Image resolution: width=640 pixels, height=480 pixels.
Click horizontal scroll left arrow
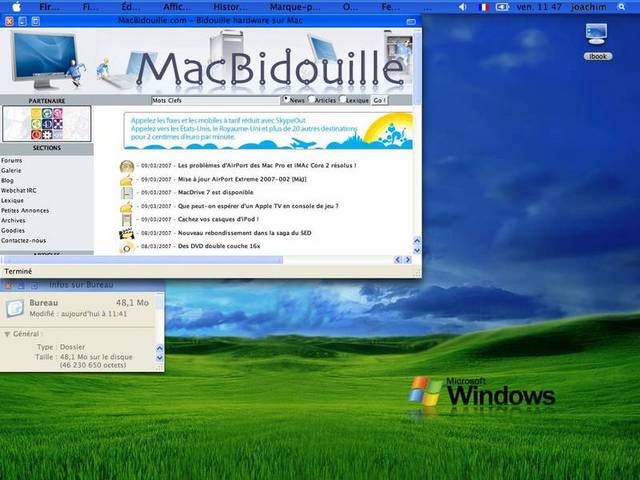pyautogui.click(x=398, y=260)
